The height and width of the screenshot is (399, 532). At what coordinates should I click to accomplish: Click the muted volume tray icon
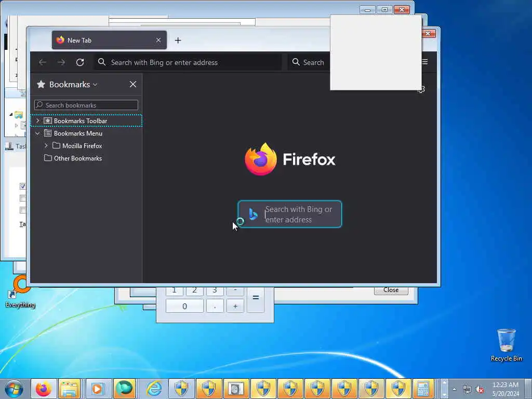480,390
